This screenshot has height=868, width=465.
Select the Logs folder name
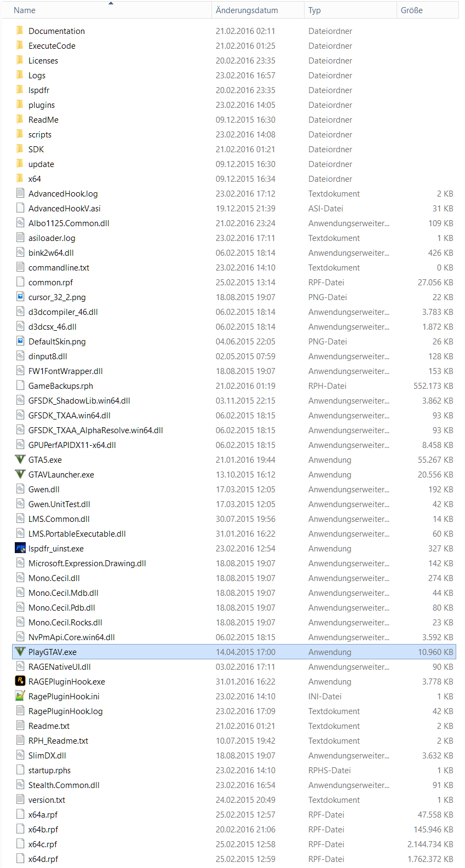(37, 76)
